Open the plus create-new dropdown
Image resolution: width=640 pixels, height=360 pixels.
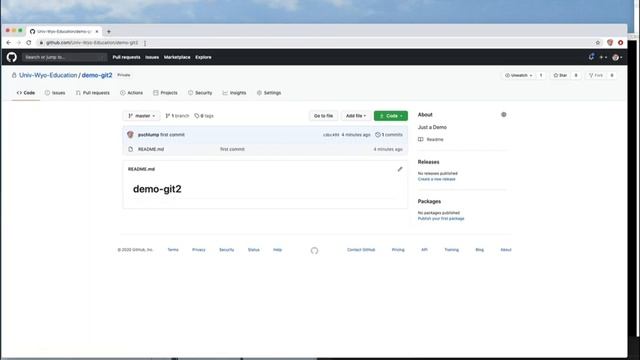pyautogui.click(x=603, y=58)
